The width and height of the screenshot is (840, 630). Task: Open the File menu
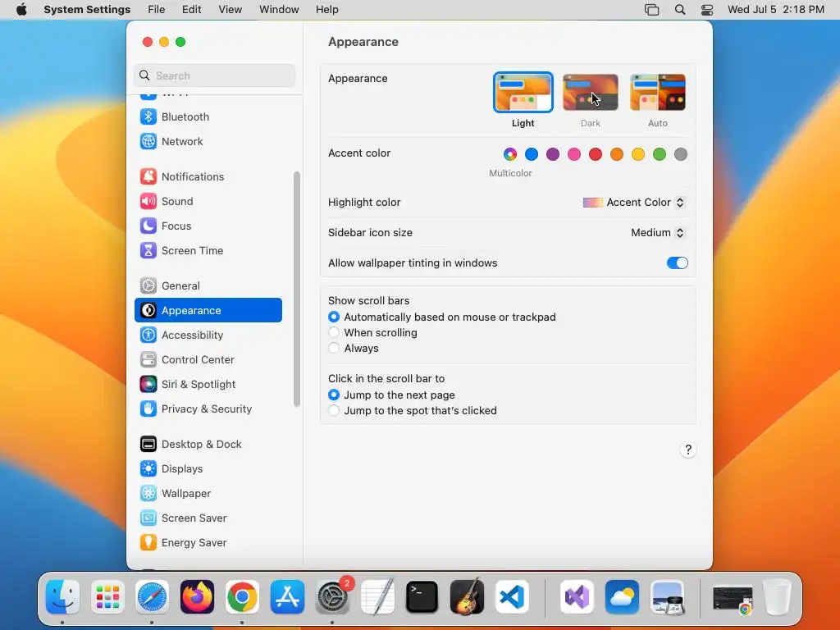pos(157,10)
